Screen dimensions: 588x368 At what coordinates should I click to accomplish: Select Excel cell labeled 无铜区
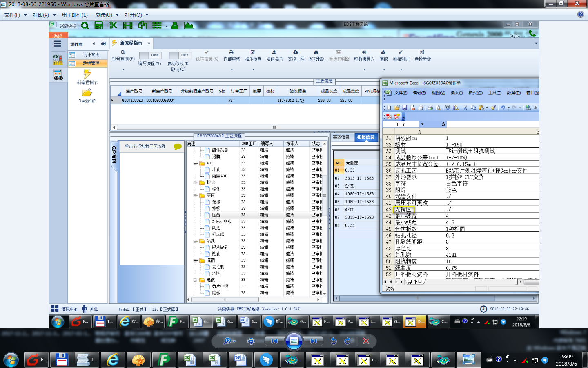419,209
